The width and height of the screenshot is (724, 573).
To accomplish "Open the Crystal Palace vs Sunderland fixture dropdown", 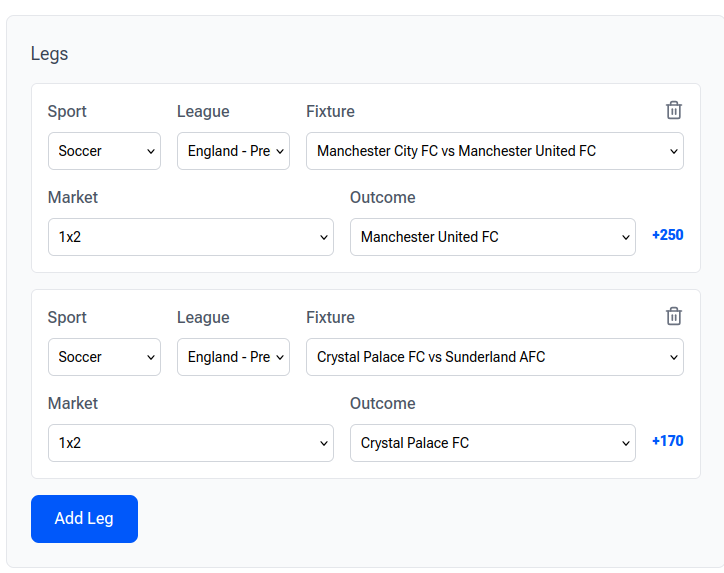I will (x=494, y=357).
